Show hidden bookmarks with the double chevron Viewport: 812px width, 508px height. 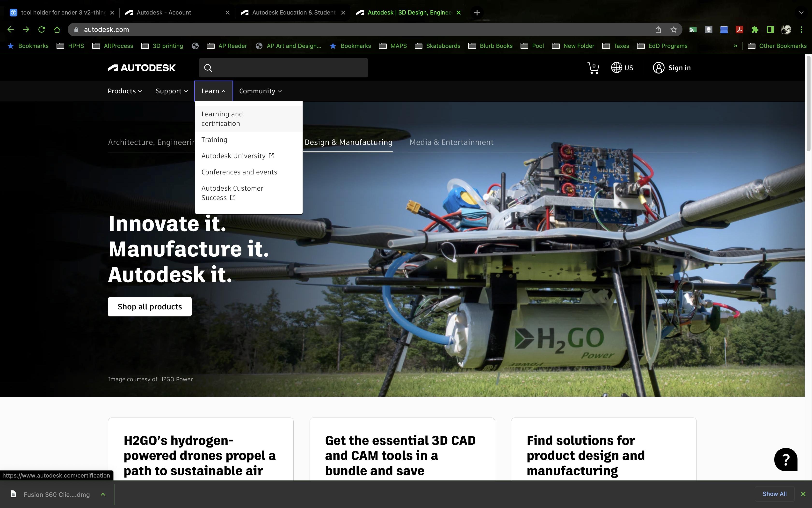click(x=735, y=46)
